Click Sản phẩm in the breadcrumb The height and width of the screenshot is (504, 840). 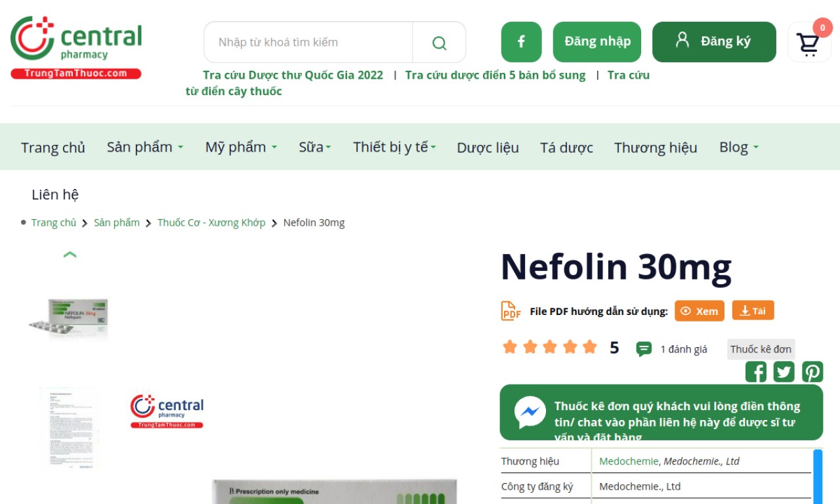(x=117, y=222)
